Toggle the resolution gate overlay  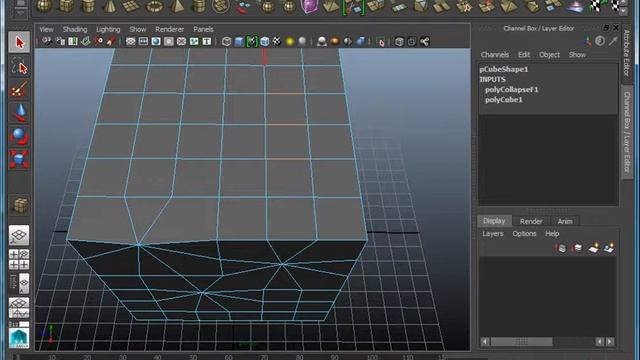click(x=156, y=41)
